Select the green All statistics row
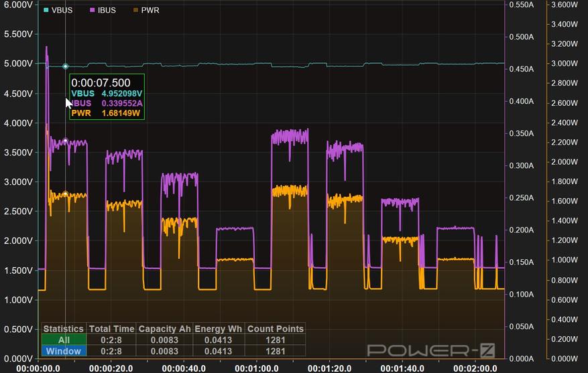This screenshot has height=373, width=588. click(64, 340)
